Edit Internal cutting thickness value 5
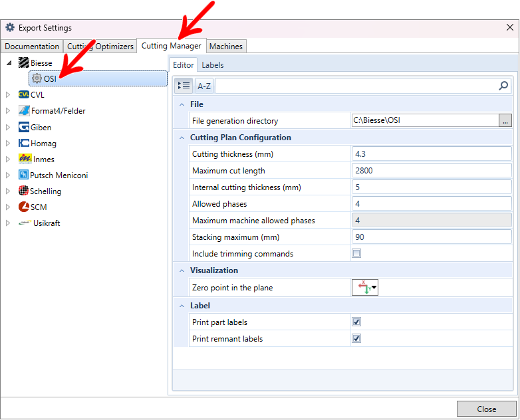 pyautogui.click(x=432, y=187)
